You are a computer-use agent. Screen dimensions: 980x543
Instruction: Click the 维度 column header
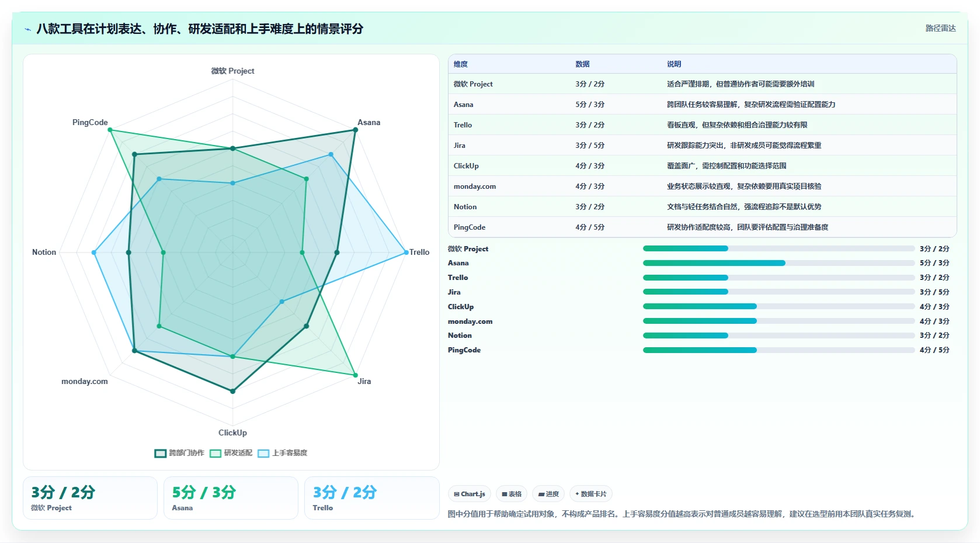click(x=461, y=64)
